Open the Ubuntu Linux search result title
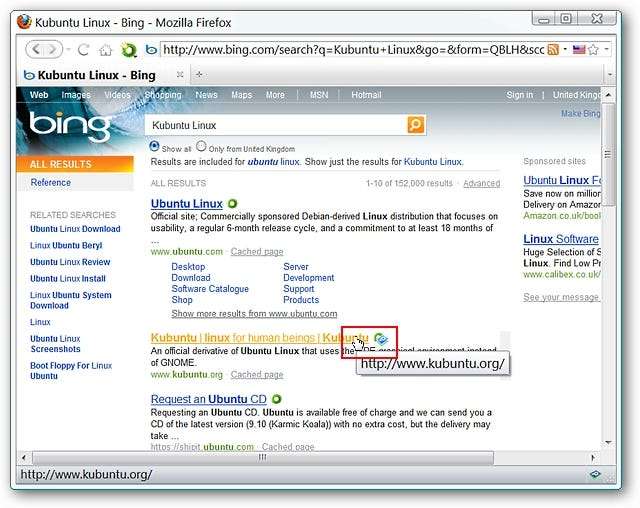The width and height of the screenshot is (640, 508). coord(187,203)
